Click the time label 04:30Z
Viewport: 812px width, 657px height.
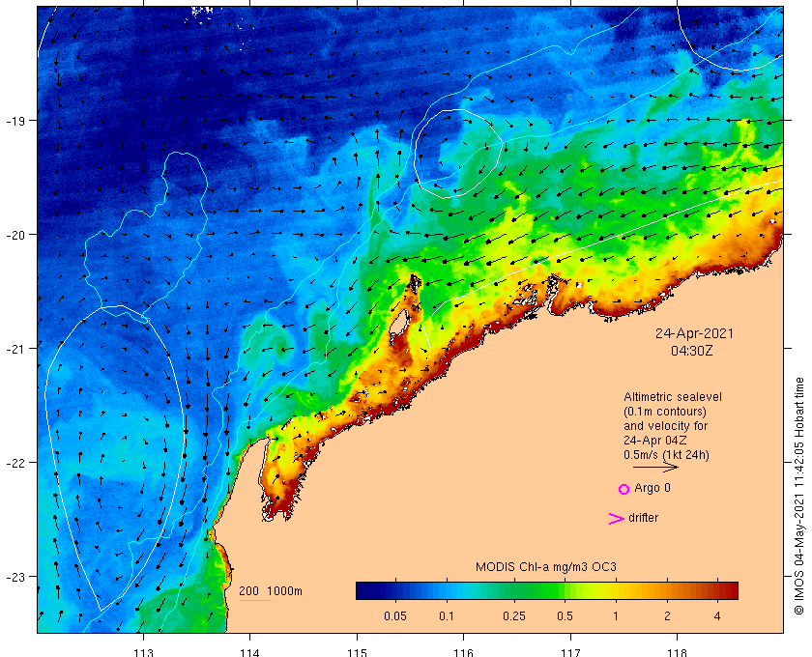692,351
